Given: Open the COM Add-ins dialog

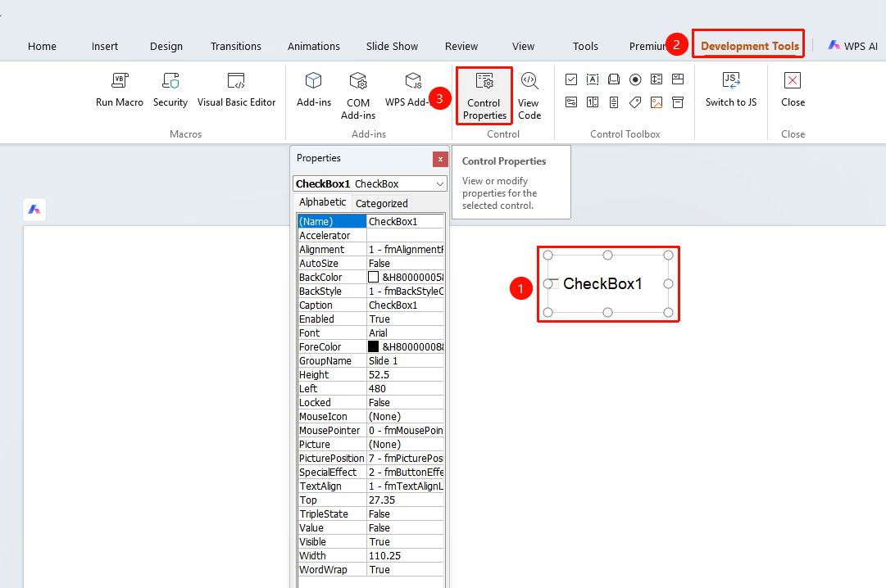Looking at the screenshot, I should pyautogui.click(x=358, y=96).
